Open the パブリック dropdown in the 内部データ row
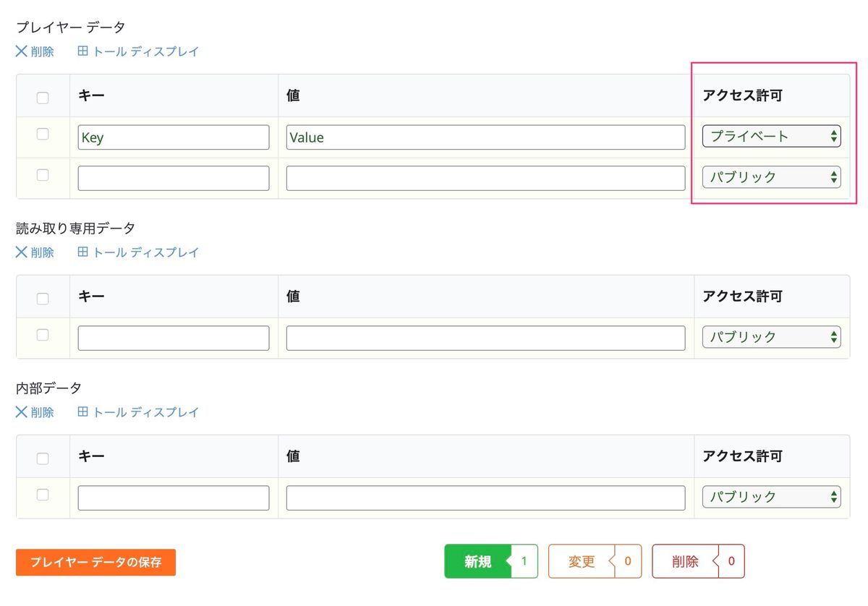 click(771, 497)
